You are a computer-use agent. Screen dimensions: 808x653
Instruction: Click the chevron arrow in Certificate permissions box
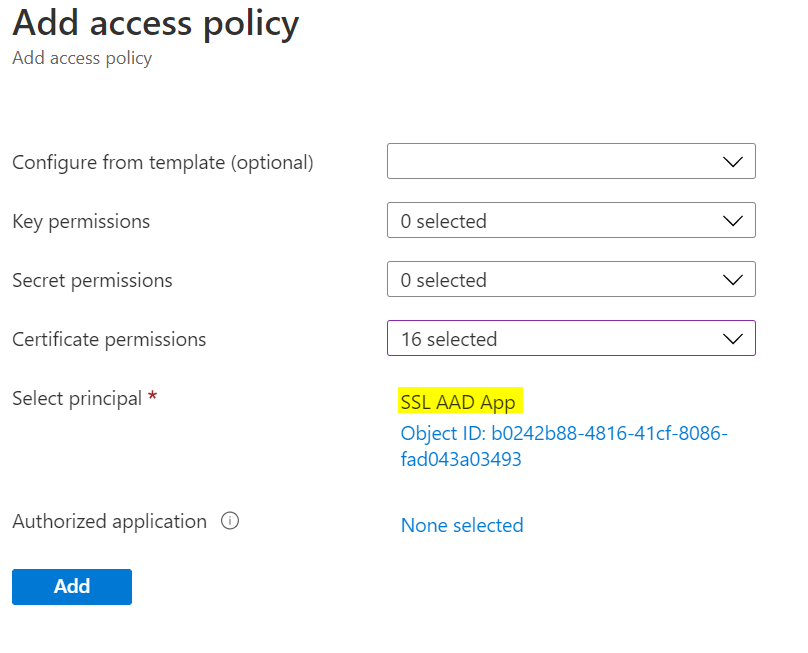(732, 339)
